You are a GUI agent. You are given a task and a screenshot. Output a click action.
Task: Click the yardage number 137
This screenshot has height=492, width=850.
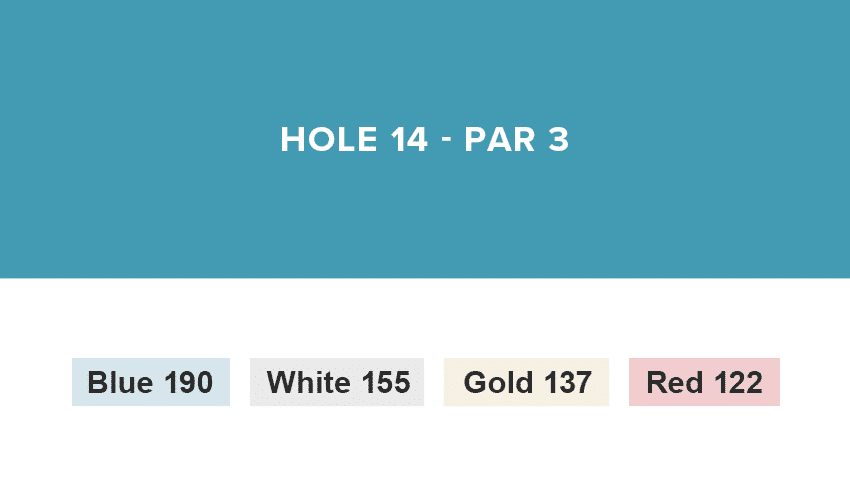pyautogui.click(x=567, y=382)
